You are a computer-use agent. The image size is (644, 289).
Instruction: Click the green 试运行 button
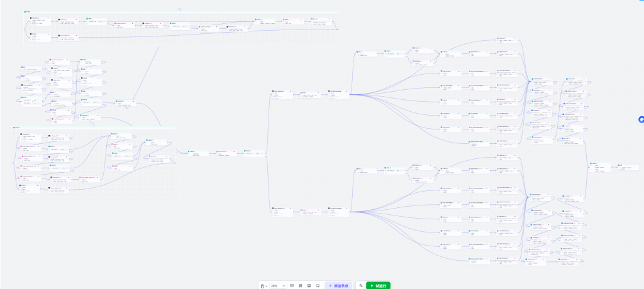tap(378, 286)
